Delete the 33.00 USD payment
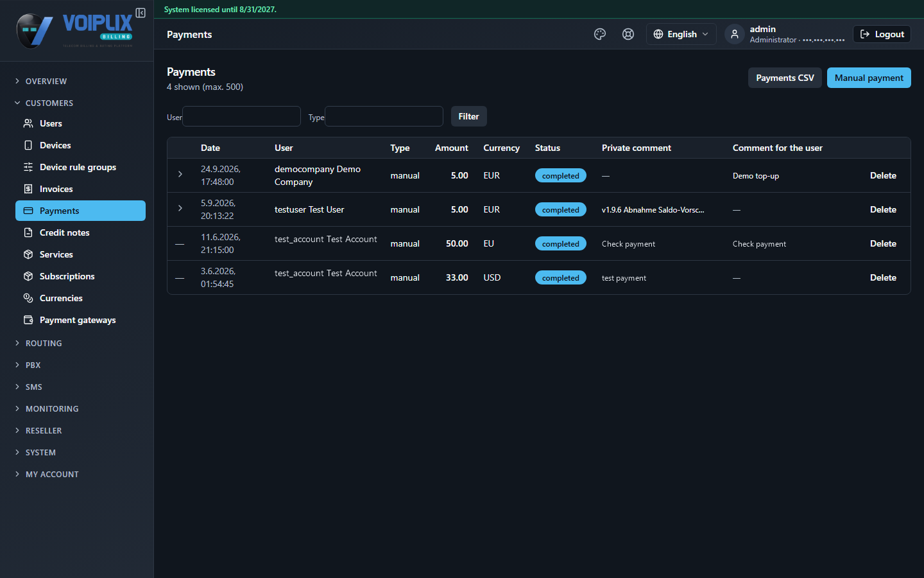This screenshot has height=578, width=924. point(883,277)
